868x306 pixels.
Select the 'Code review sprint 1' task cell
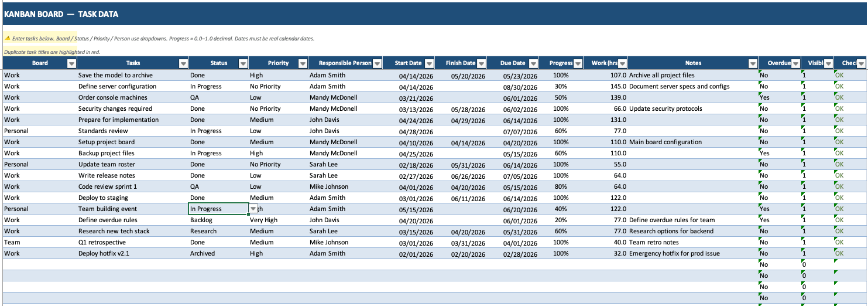(x=133, y=186)
